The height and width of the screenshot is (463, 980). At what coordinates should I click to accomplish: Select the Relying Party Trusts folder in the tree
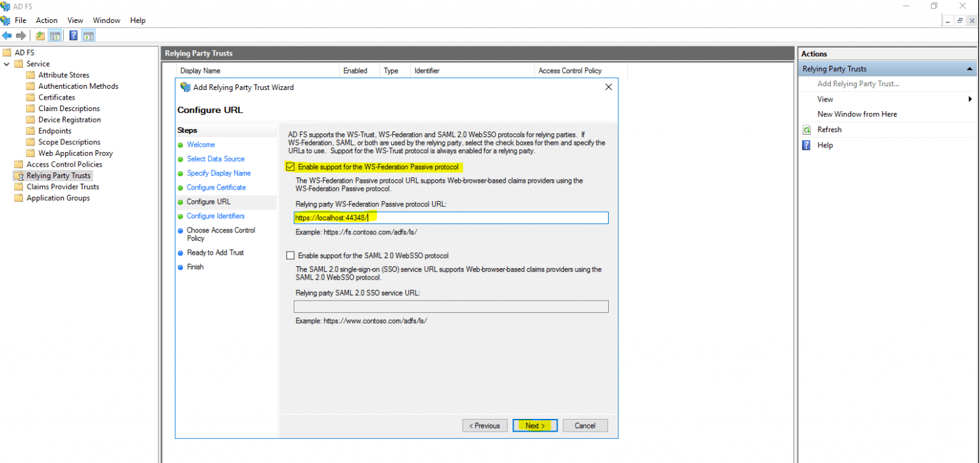pyautogui.click(x=58, y=175)
